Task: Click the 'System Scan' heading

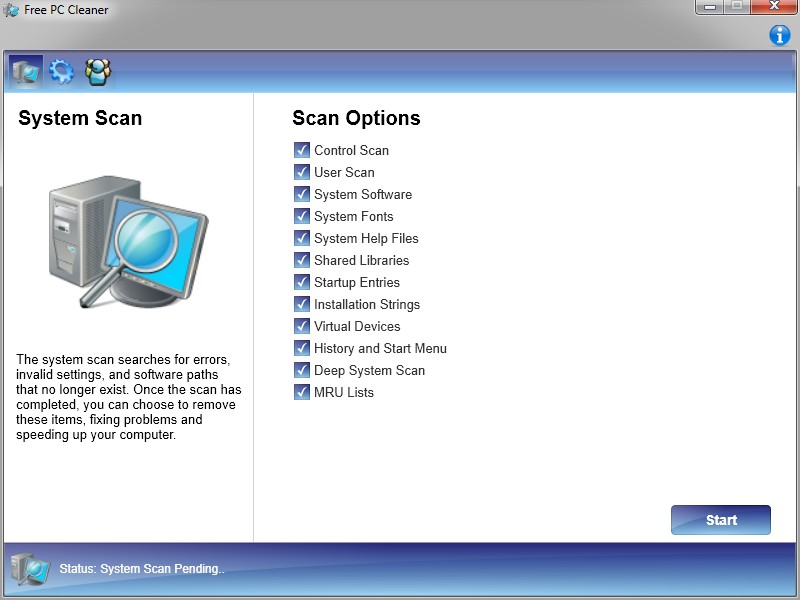Action: pos(80,118)
